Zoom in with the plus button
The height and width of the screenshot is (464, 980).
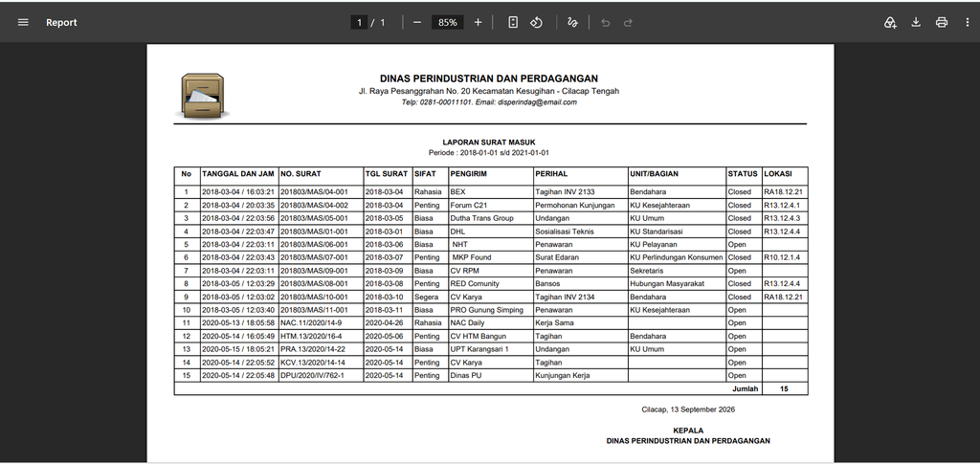(479, 22)
